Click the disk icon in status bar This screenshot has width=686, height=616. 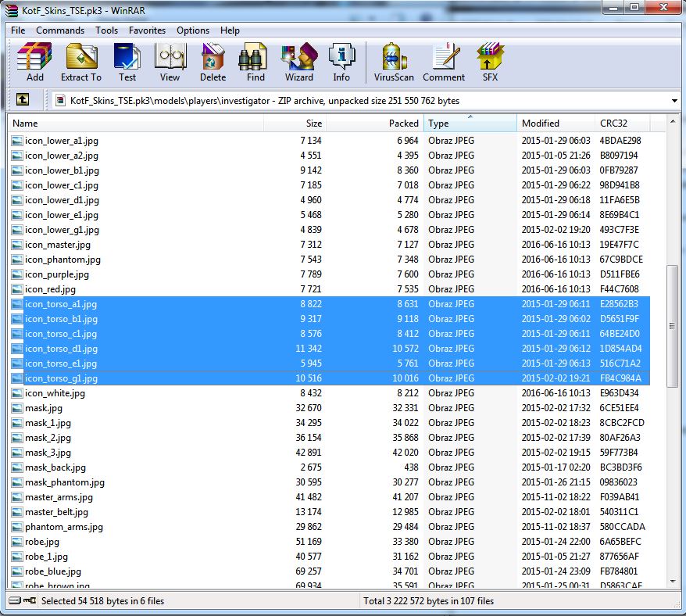[x=15, y=600]
